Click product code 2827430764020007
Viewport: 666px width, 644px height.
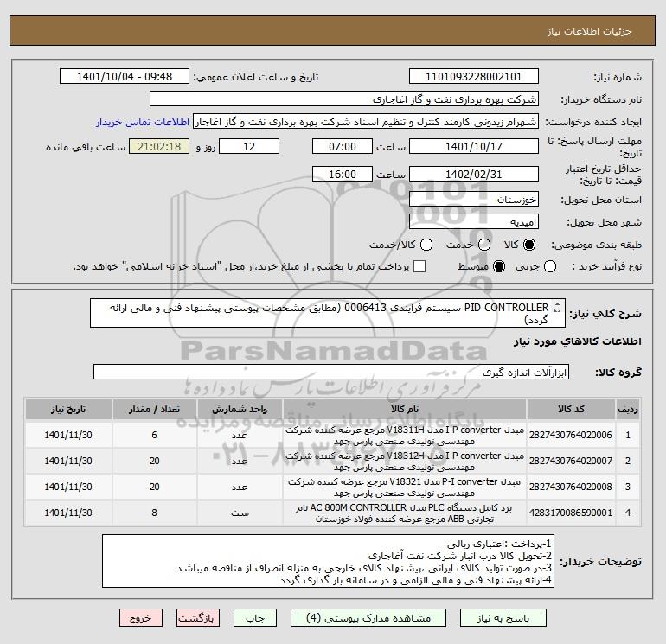coord(571,461)
